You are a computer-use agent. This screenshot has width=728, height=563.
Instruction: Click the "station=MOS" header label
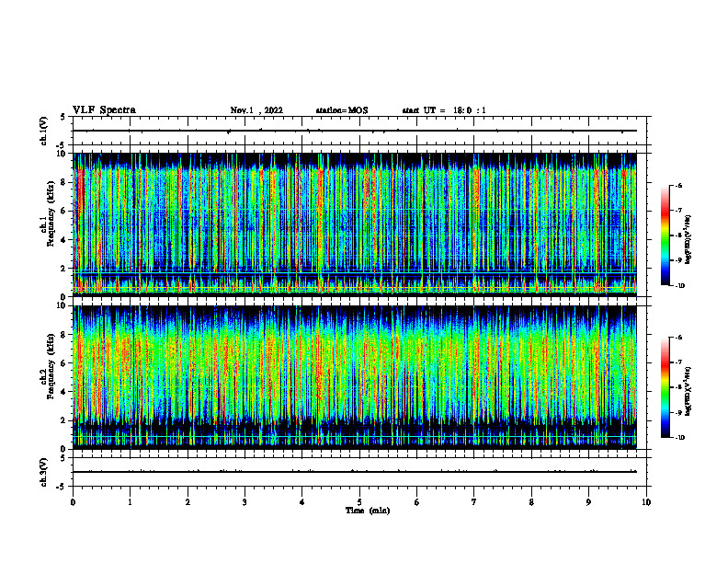tap(342, 110)
